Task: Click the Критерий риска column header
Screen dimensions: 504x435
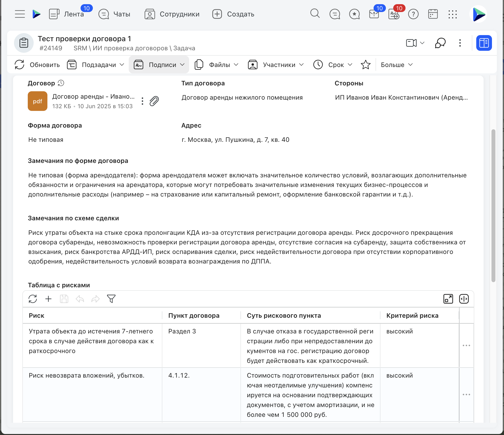Action: (420, 316)
